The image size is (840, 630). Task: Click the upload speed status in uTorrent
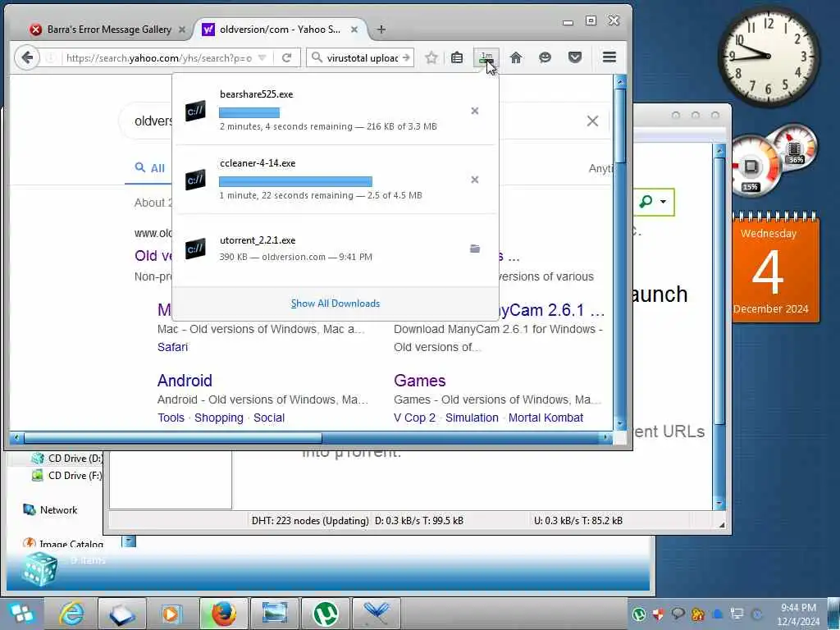pyautogui.click(x=578, y=521)
